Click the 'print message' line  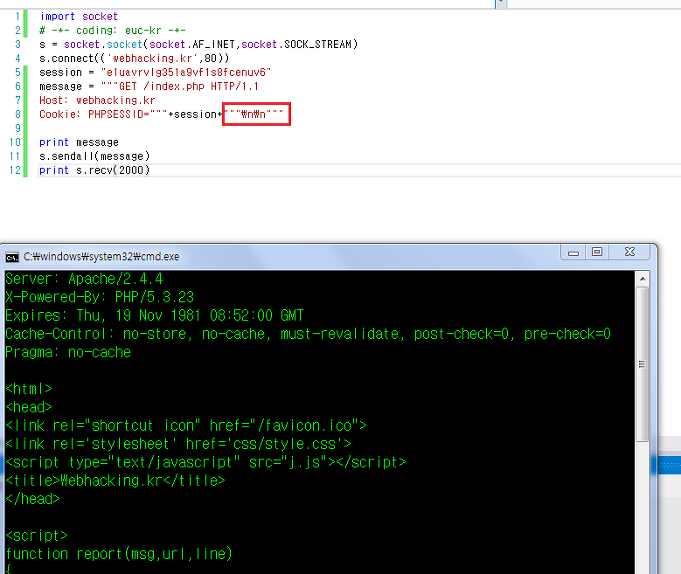(79, 142)
